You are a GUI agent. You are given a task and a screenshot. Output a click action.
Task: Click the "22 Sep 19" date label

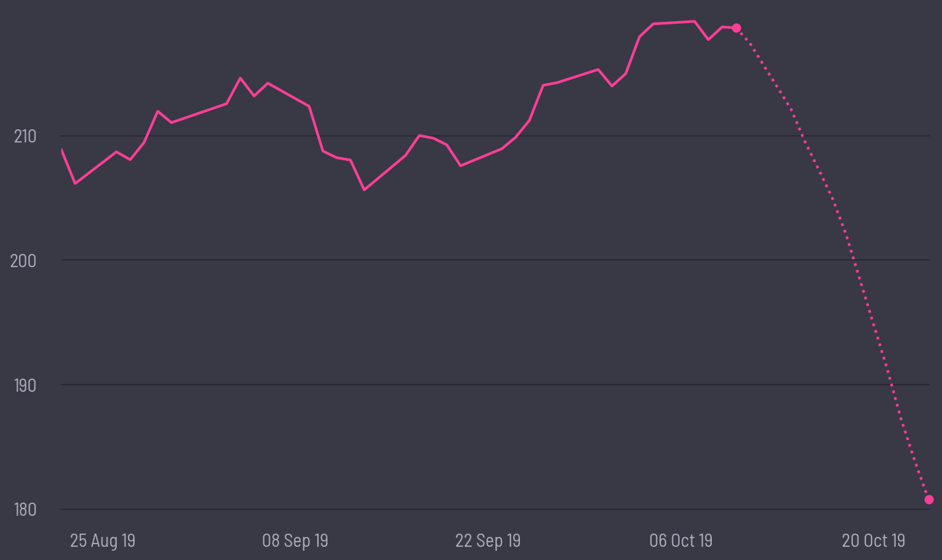[487, 541]
